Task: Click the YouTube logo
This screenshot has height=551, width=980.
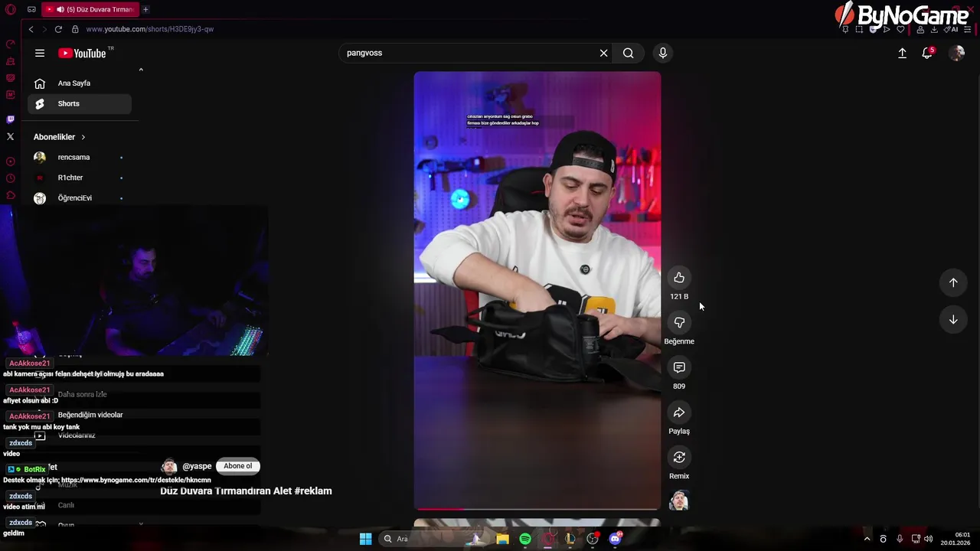Action: (x=82, y=53)
